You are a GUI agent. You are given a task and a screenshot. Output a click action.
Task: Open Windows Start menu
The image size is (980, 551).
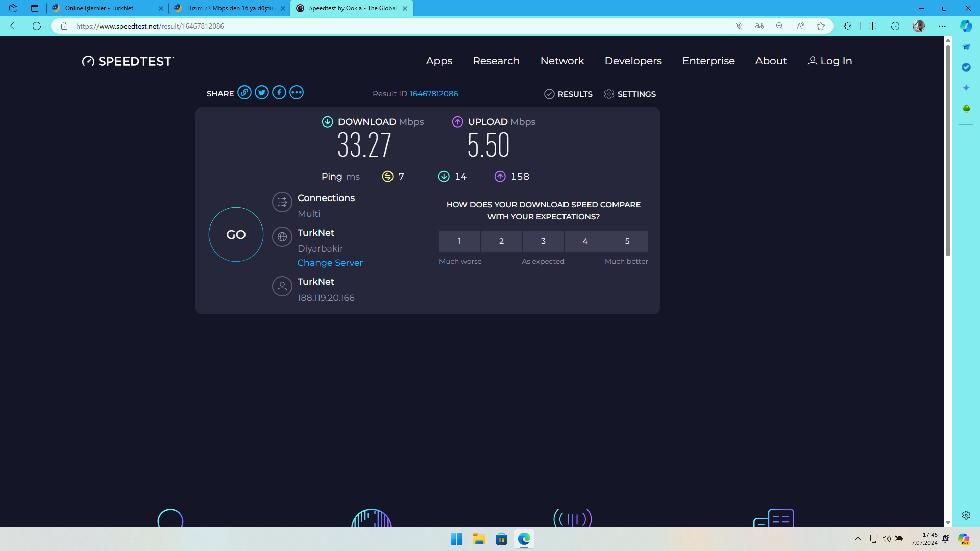[x=456, y=539]
